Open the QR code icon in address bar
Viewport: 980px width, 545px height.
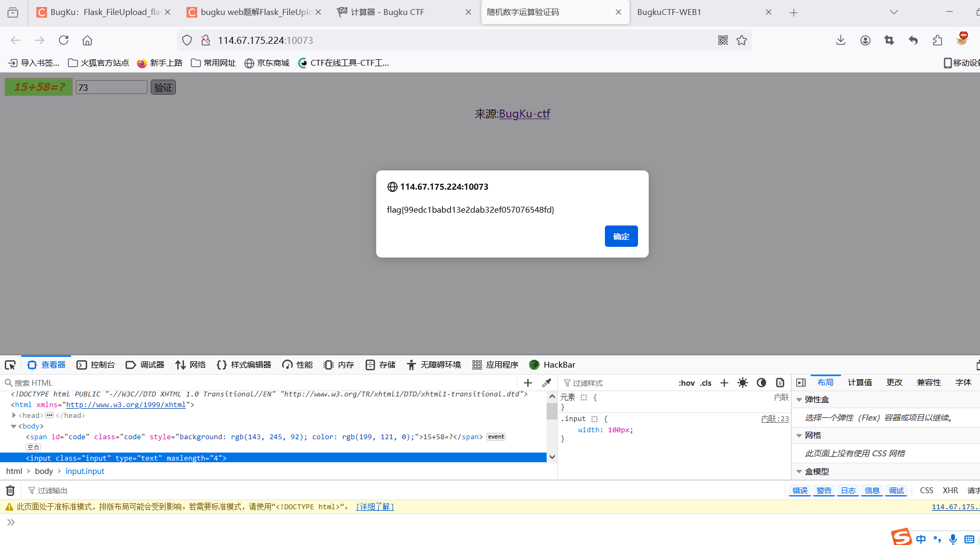(722, 40)
